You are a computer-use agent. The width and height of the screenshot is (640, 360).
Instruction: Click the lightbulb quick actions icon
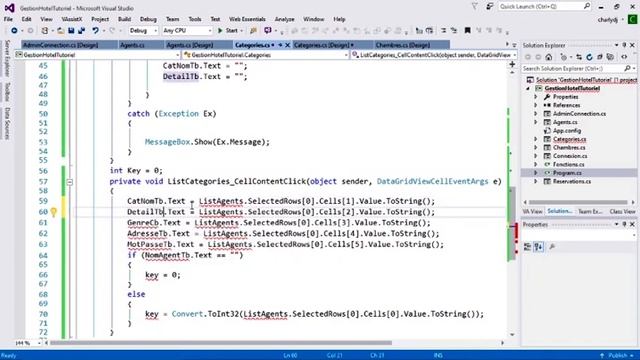53,212
